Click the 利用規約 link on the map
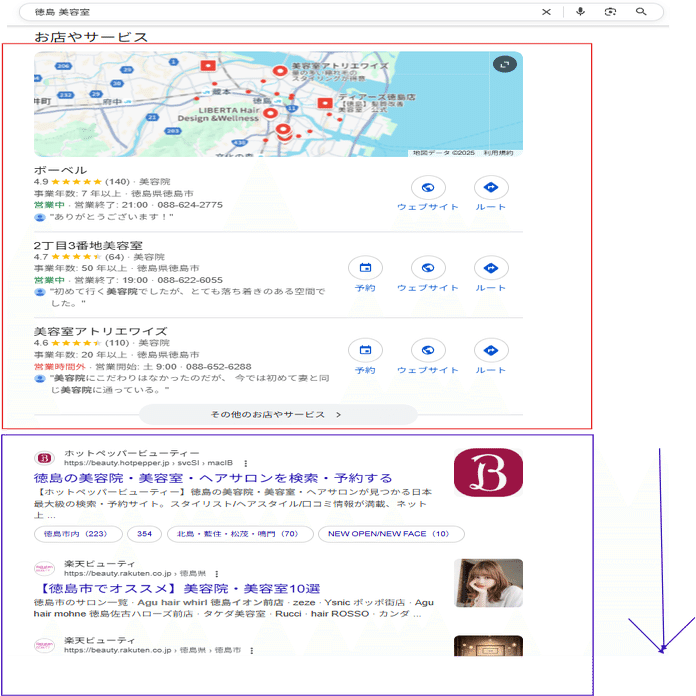Image resolution: width=696 pixels, height=696 pixels. click(x=498, y=153)
